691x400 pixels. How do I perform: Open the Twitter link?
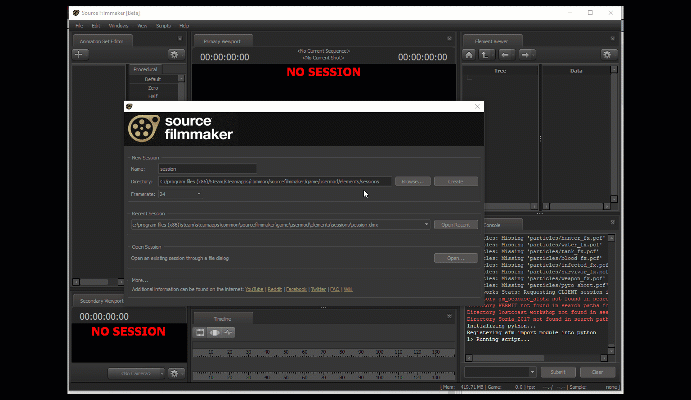[x=319, y=289]
